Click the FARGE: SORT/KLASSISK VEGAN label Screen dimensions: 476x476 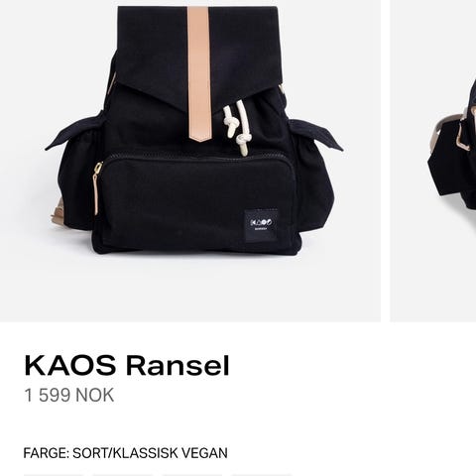pyautogui.click(x=125, y=453)
